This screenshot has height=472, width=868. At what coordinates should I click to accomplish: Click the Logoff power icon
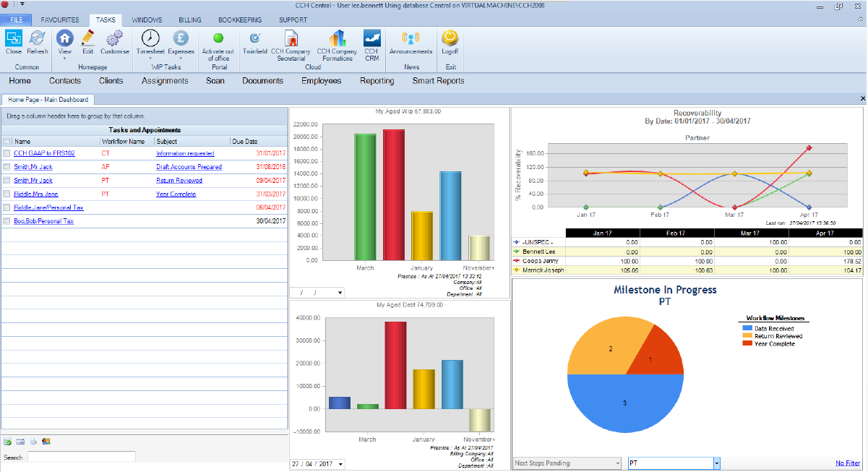point(450,38)
